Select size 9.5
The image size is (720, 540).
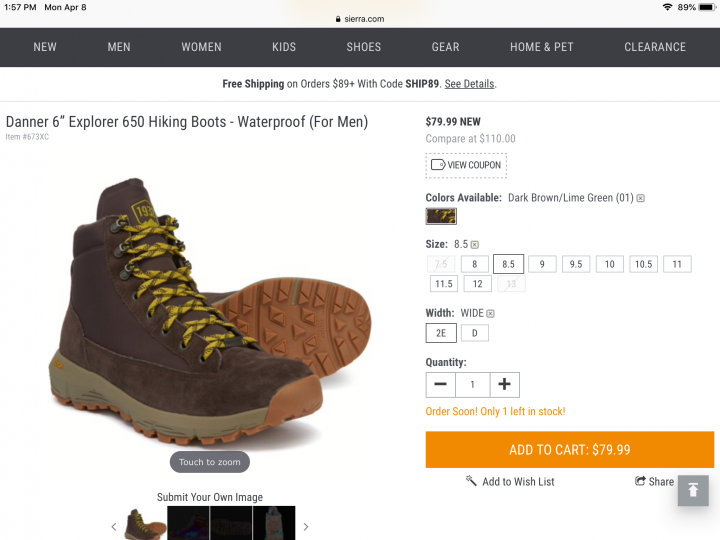[576, 264]
